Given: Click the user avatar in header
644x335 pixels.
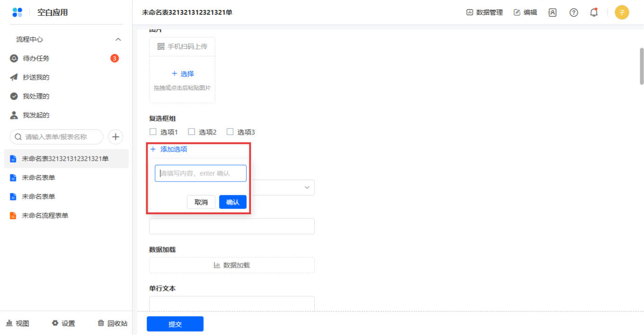Looking at the screenshot, I should pos(622,13).
